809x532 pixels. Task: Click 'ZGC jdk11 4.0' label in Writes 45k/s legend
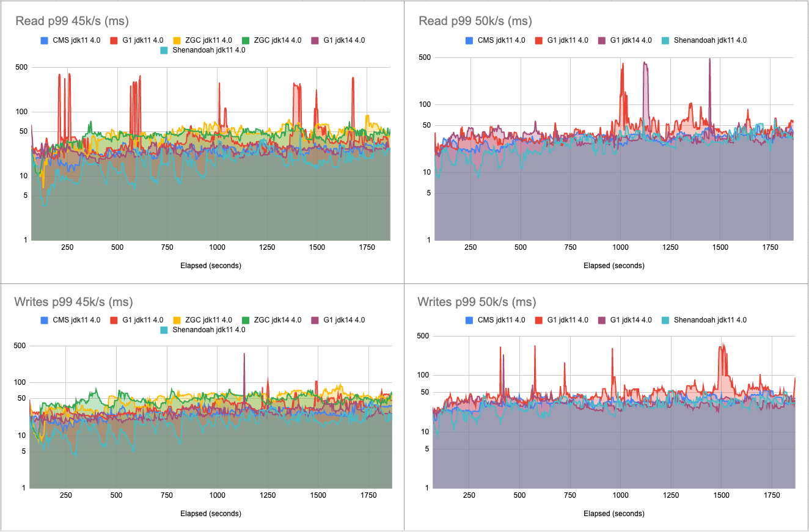[x=210, y=320]
